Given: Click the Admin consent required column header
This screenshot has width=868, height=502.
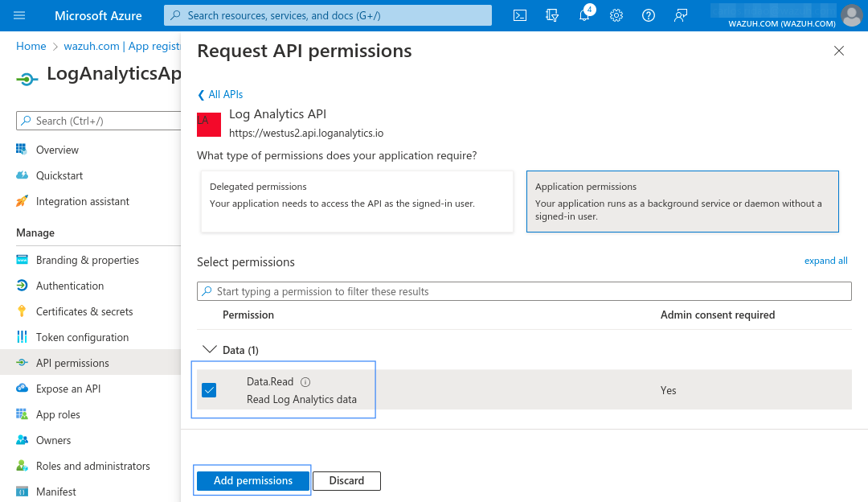Looking at the screenshot, I should [718, 315].
